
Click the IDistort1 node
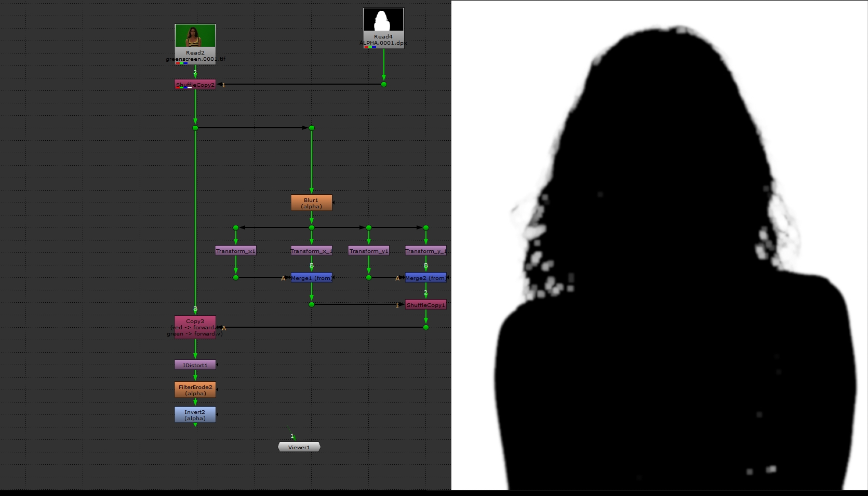(195, 365)
